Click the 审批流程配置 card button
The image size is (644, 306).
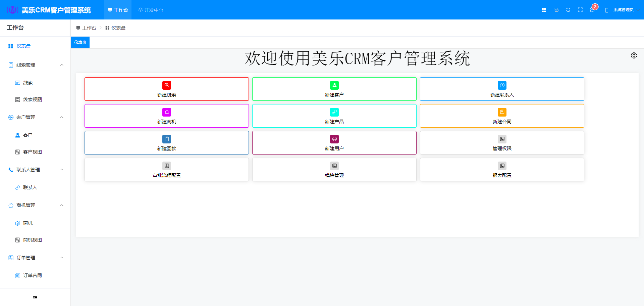tap(167, 170)
